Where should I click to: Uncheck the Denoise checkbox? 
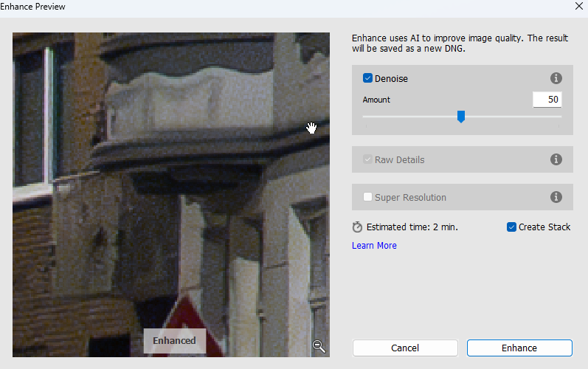pos(367,78)
